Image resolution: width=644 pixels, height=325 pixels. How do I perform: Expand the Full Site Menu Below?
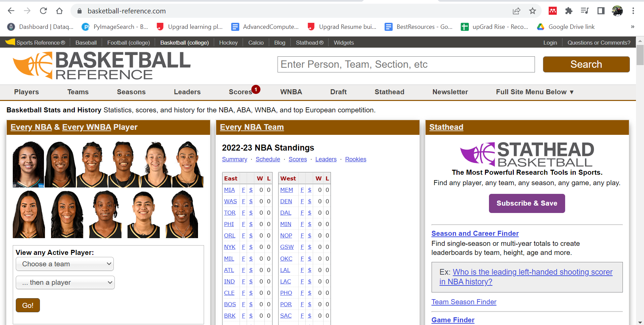535,92
